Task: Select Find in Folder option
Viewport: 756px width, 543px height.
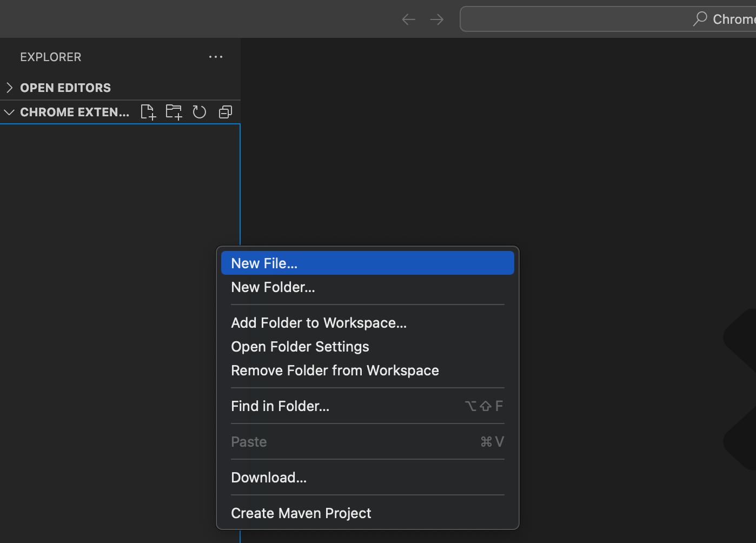Action: (x=280, y=406)
